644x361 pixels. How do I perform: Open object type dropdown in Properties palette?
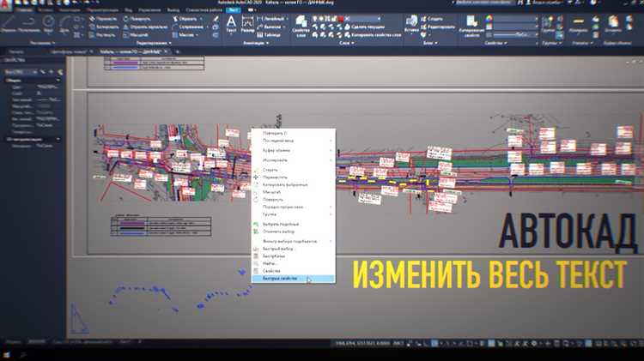click(21, 72)
